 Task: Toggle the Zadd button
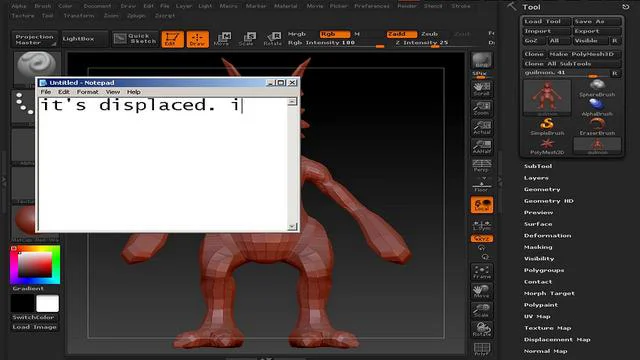tap(402, 34)
